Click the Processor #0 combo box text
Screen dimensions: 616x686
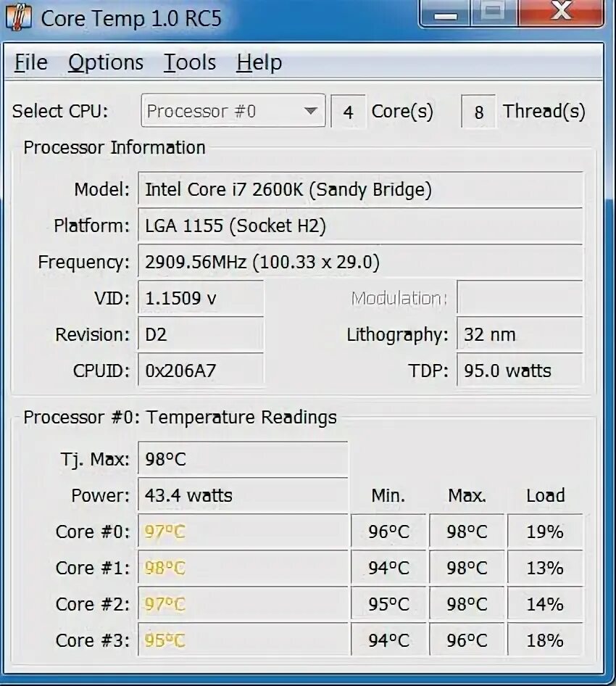(x=201, y=111)
